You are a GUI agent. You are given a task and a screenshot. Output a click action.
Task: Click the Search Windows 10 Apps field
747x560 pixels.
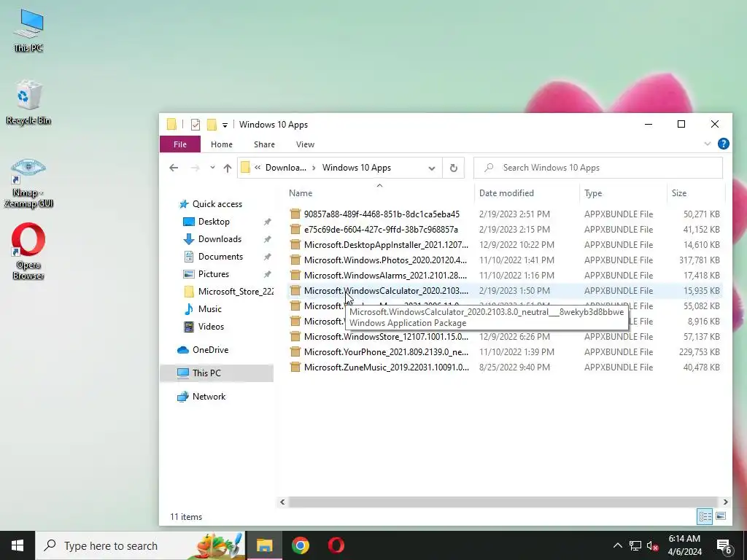[598, 168]
